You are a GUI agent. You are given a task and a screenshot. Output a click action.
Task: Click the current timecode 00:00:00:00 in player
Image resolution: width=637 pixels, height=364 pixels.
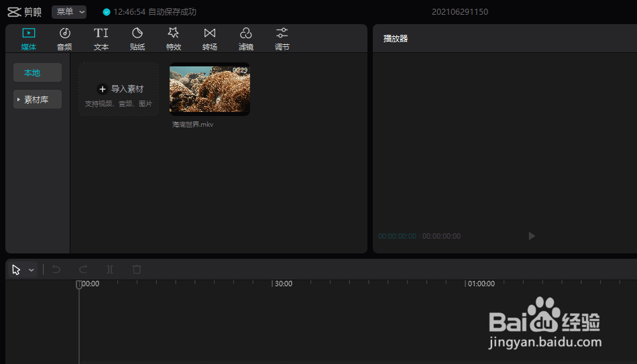[397, 236]
